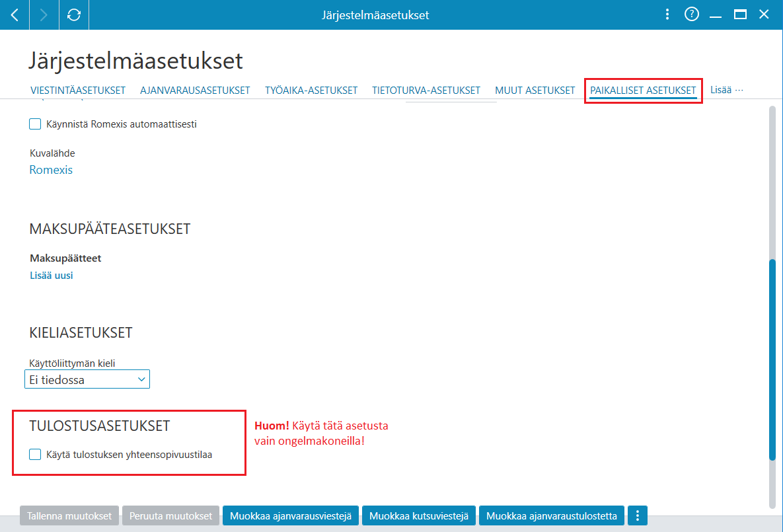783x532 pixels.
Task: Click the Muokkaa ajanvarausviestejä button
Action: pyautogui.click(x=291, y=515)
